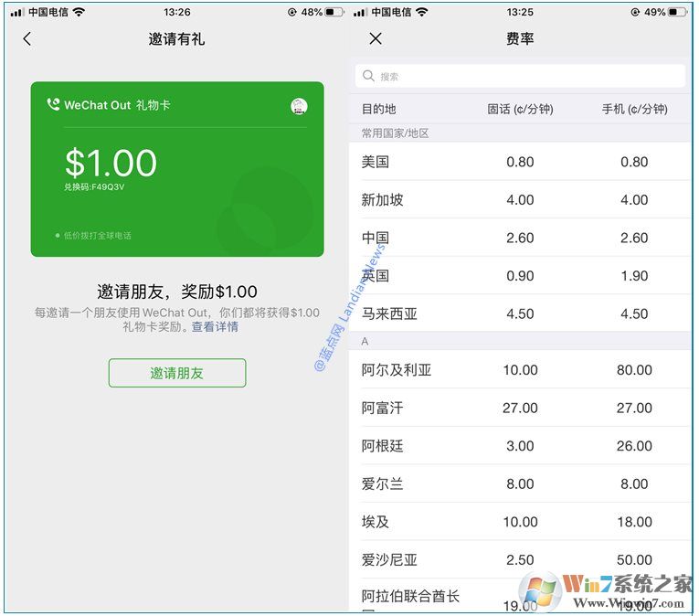The width and height of the screenshot is (699, 616).
Task: Tap the 18.00 mobile rate for 埃及
Action: [634, 522]
